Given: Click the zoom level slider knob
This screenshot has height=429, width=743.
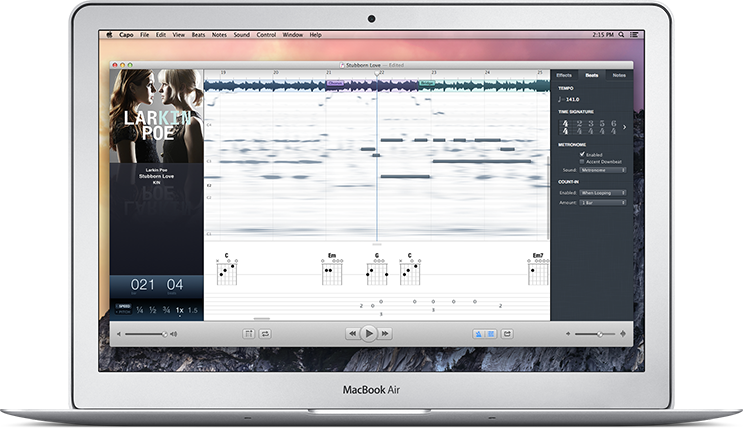Looking at the screenshot, I should pyautogui.click(x=600, y=334).
